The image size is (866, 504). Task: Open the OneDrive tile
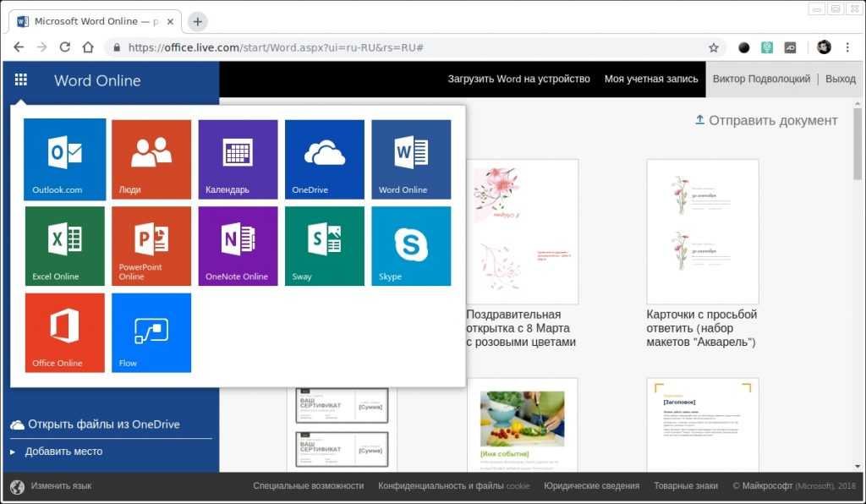pyautogui.click(x=325, y=159)
